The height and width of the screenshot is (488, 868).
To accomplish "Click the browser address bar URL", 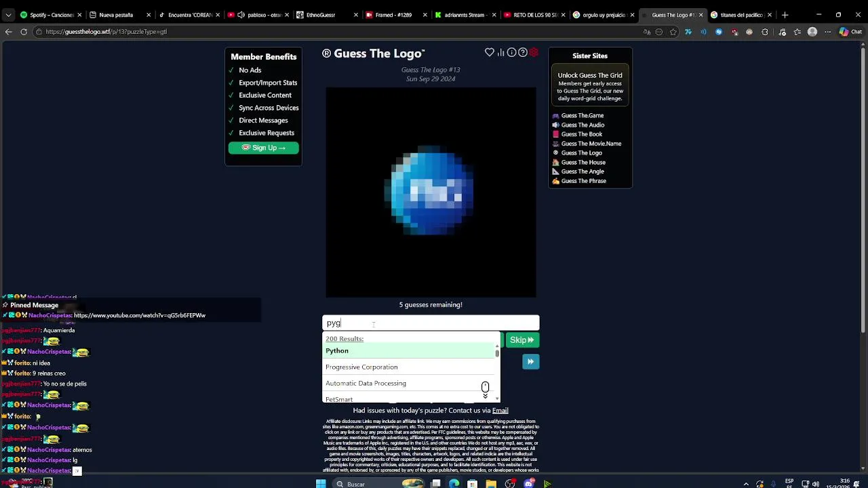I will tap(106, 32).
